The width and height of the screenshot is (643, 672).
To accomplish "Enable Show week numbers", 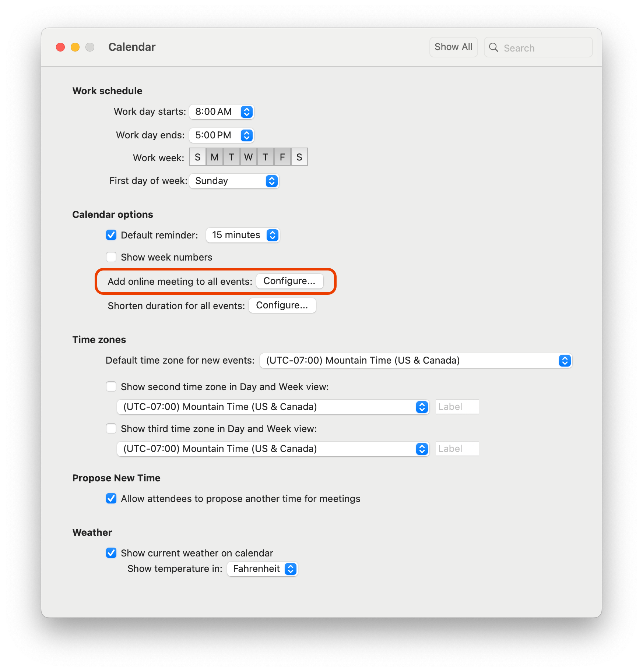I will 111,257.
